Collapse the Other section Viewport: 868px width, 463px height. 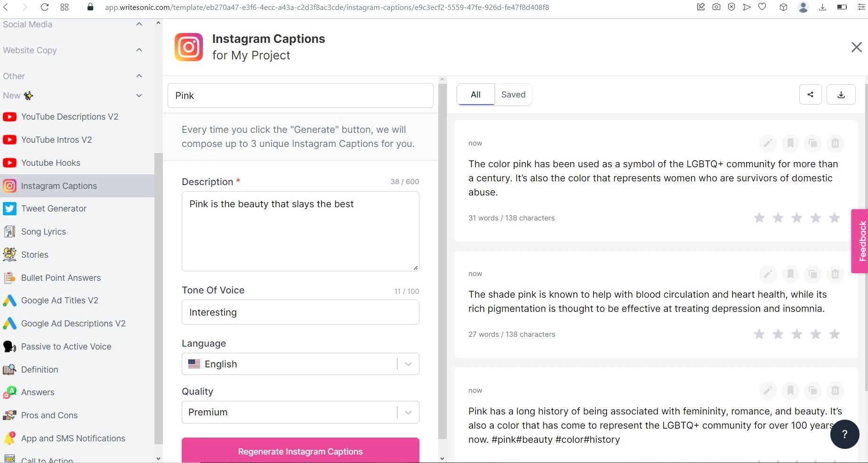(139, 76)
